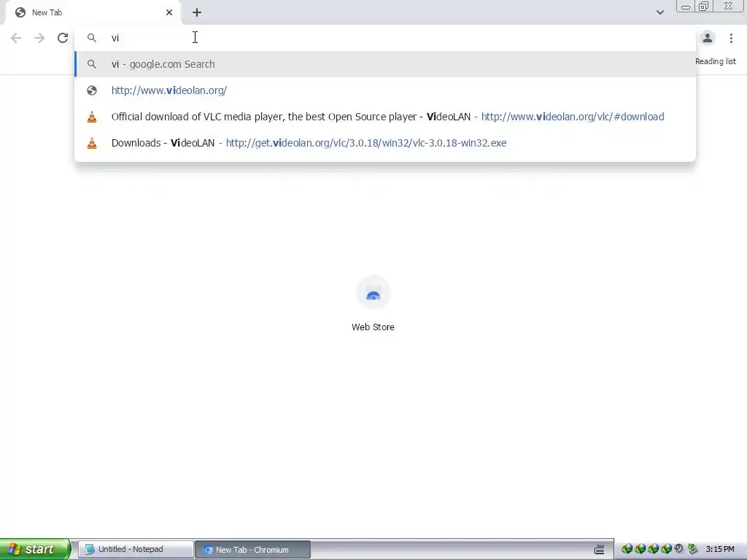The image size is (747, 560).
Task: Select the Downloads - VideoLAN suggestion
Action: tap(385, 143)
